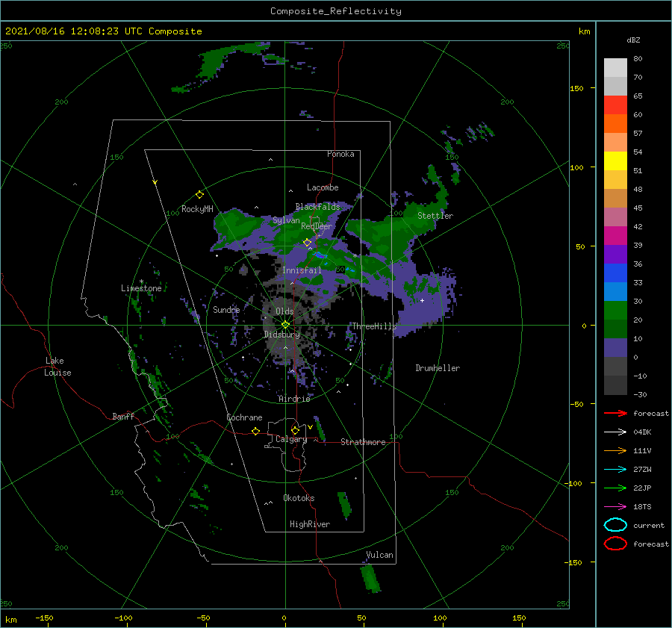Click the Sundre town label
Image resolution: width=672 pixels, height=628 pixels.
pos(226,309)
